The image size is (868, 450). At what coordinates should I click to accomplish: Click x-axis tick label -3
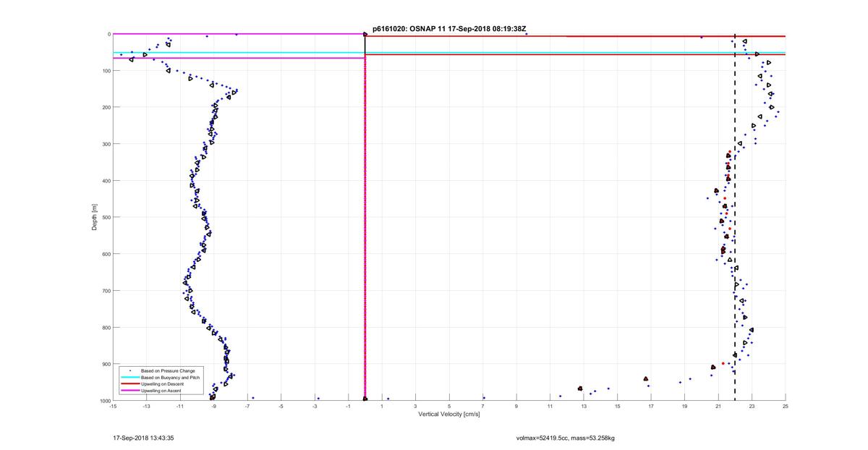point(315,406)
